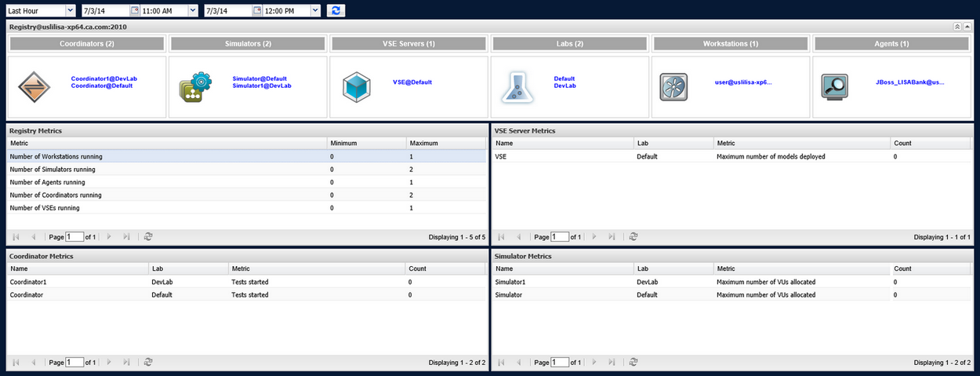Viewport: 980px width, 376px height.
Task: Open the Default lab link
Action: tap(564, 78)
